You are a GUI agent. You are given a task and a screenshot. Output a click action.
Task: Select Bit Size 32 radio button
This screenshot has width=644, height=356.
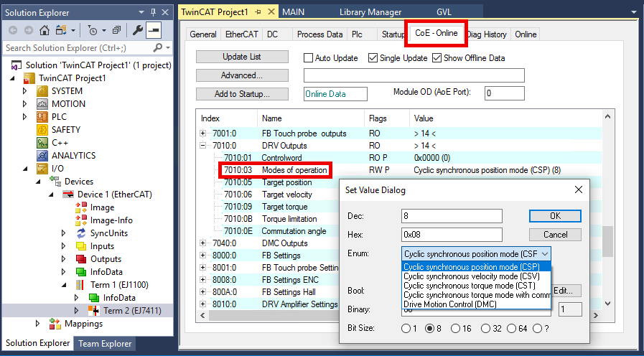[486, 329]
